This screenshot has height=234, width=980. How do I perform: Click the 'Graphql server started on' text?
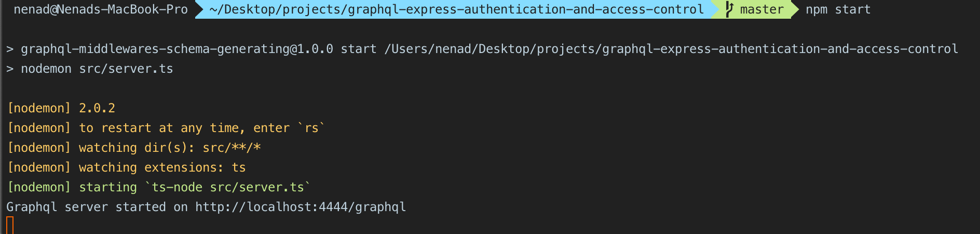coord(97,207)
